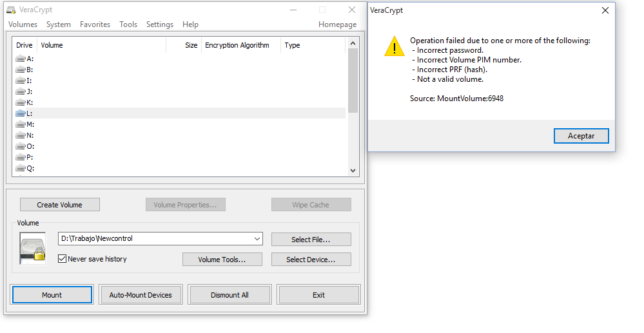This screenshot has height=333, width=644.
Task: Click the Encryption Algorithm column header
Action: (241, 45)
